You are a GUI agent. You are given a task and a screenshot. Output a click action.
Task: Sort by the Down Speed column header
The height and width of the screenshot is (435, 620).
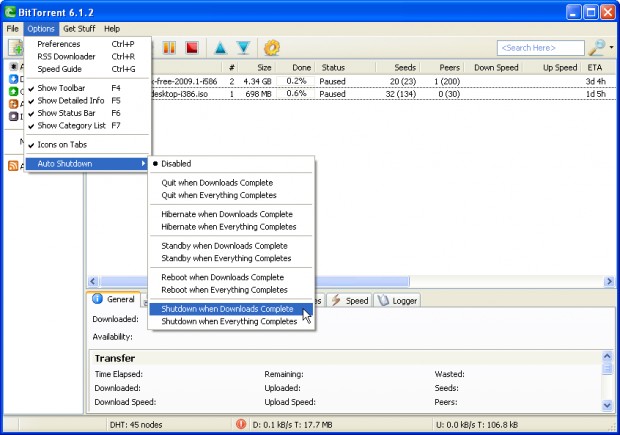(493, 68)
